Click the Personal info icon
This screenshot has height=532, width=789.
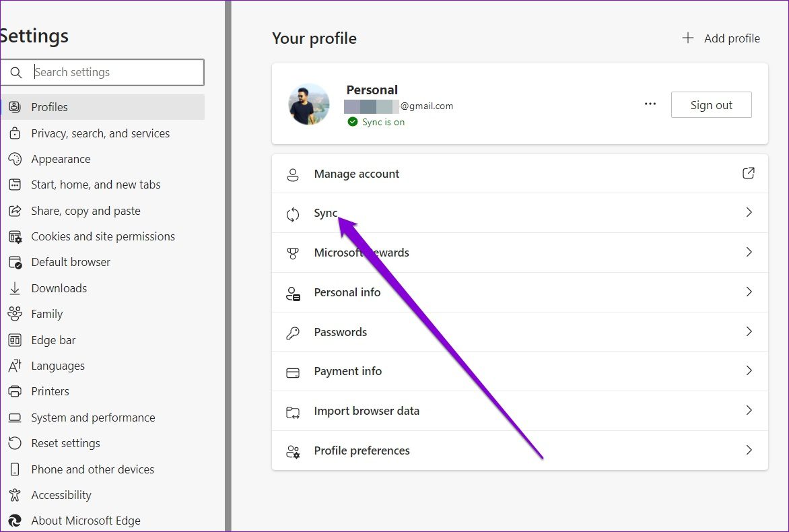pos(293,294)
